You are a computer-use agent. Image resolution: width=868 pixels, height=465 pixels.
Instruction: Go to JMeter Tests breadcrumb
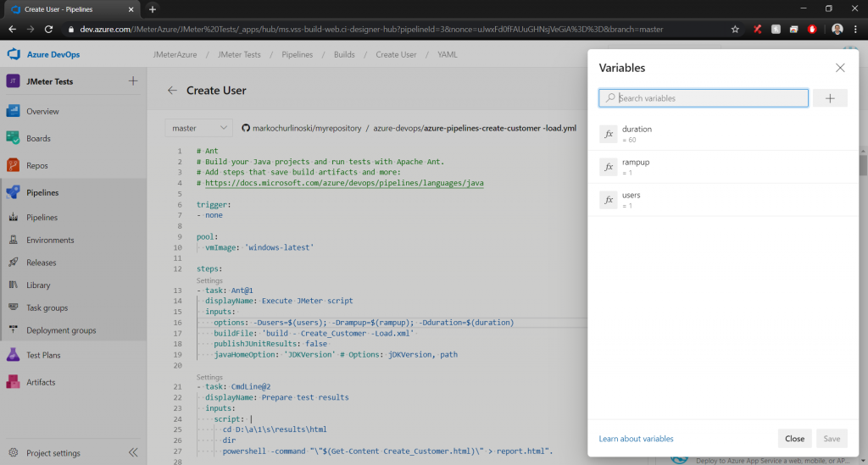(239, 55)
